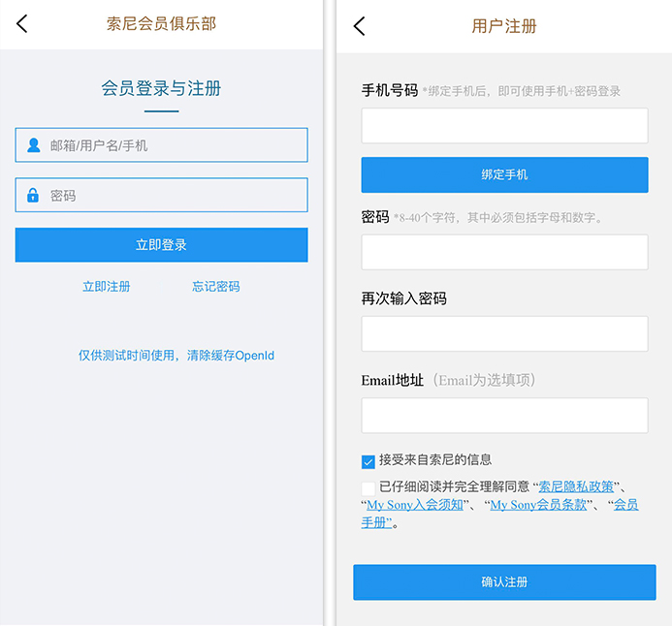Focus the Email地址 input field

[505, 416]
